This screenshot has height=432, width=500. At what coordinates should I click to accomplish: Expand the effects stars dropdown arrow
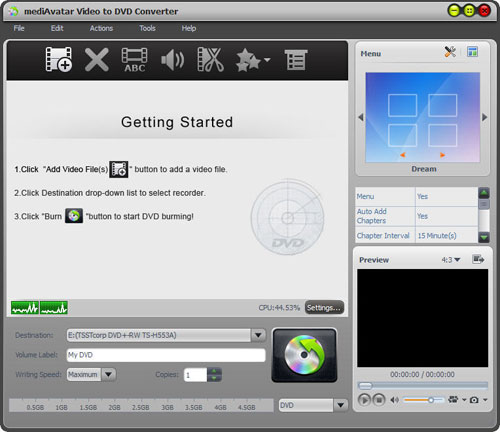point(267,60)
